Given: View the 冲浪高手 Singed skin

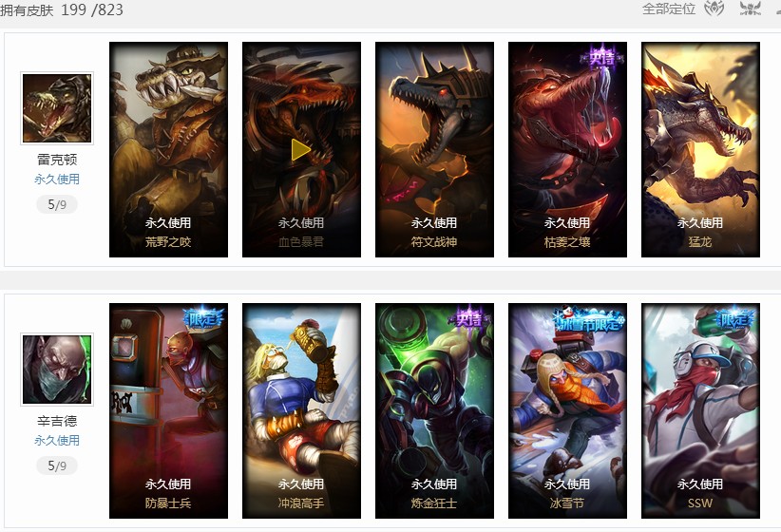Looking at the screenshot, I should pyautogui.click(x=301, y=410).
